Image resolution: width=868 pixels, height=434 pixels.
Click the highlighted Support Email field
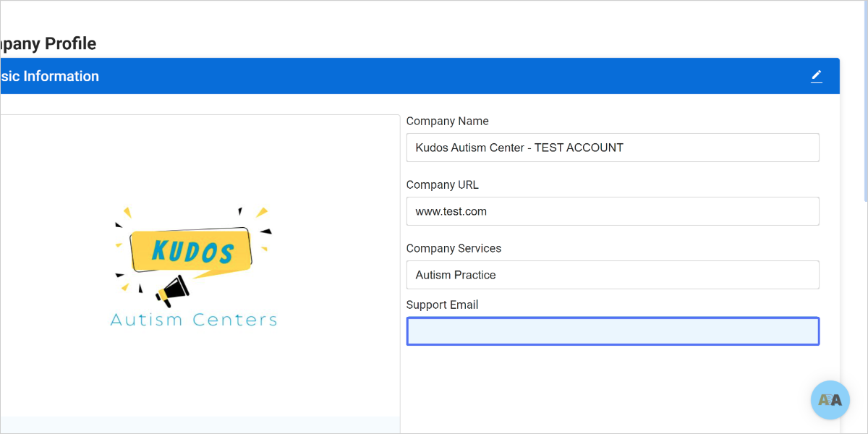613,331
